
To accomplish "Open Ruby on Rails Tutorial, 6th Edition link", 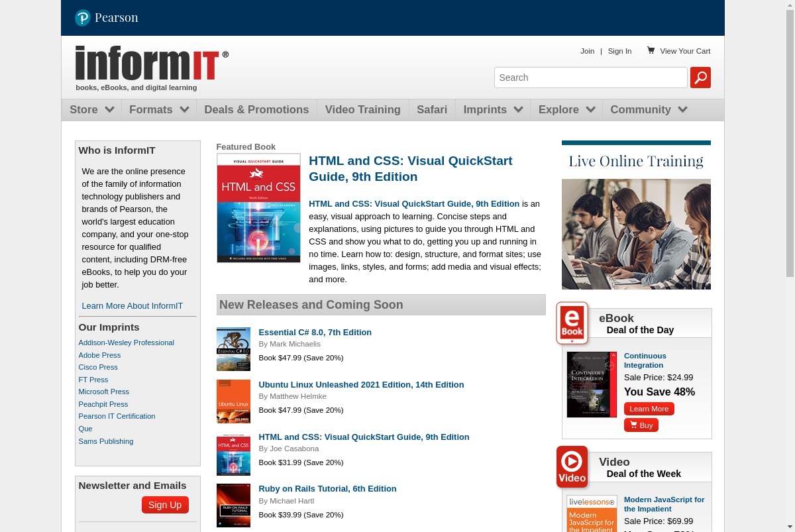I will pos(327,489).
